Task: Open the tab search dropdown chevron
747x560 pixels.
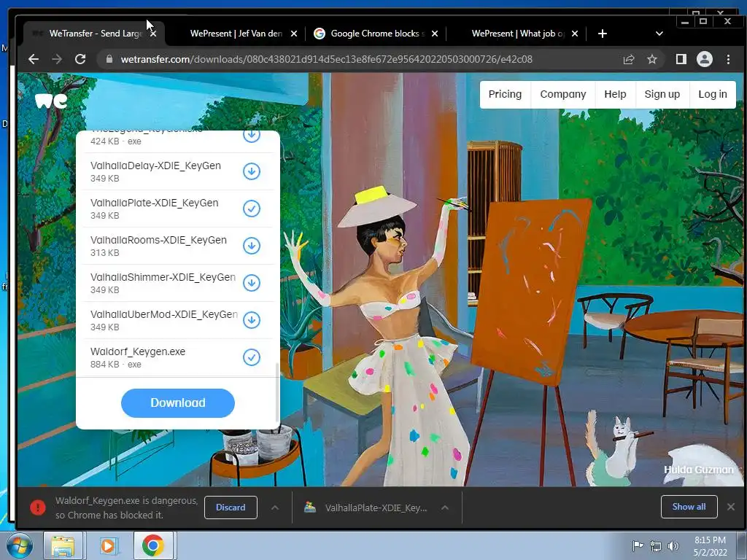Action: (x=659, y=34)
